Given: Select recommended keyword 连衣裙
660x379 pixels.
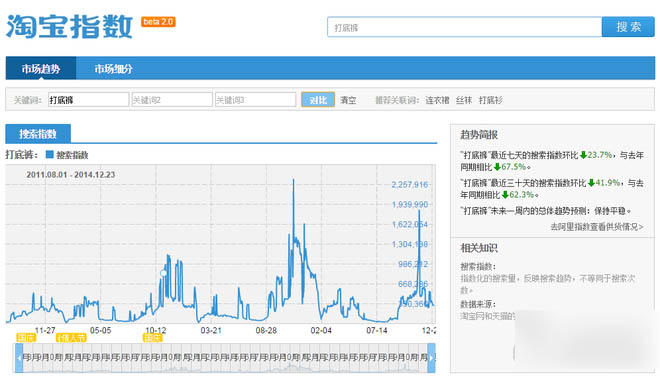Looking at the screenshot, I should click(437, 100).
